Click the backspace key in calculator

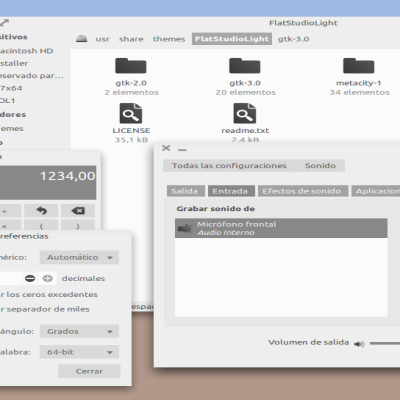tap(78, 211)
